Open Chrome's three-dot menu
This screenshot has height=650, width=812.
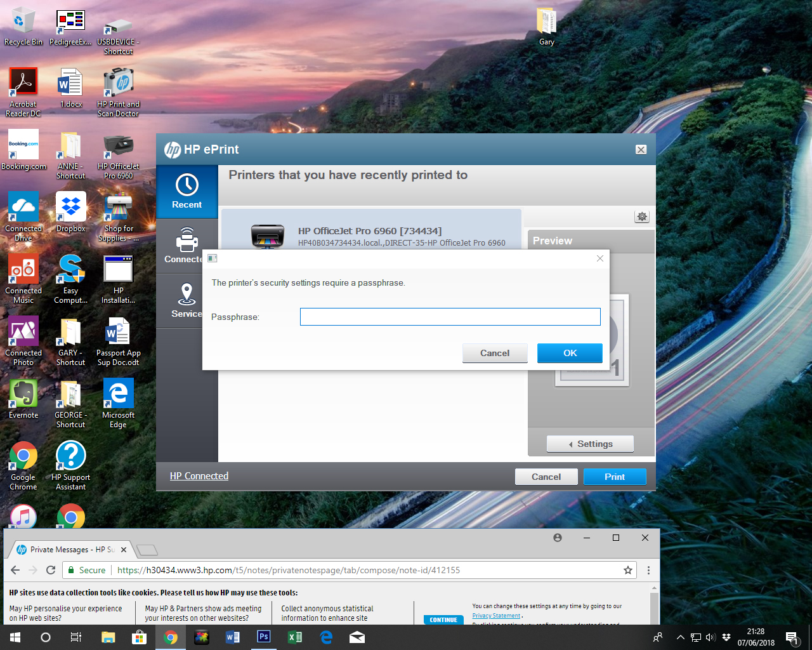(x=648, y=569)
